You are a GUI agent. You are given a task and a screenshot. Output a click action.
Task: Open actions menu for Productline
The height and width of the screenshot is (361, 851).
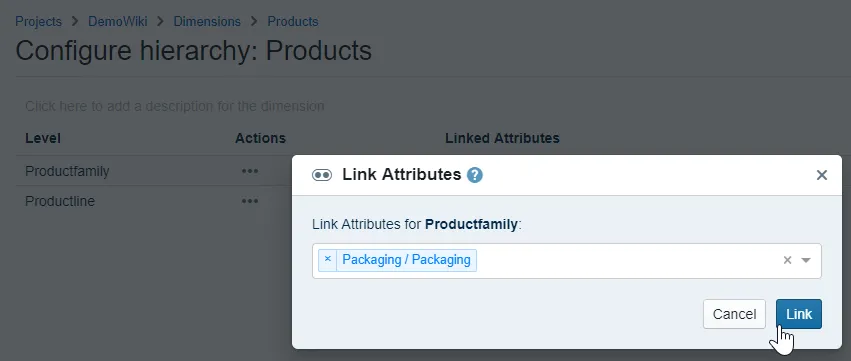pos(250,201)
